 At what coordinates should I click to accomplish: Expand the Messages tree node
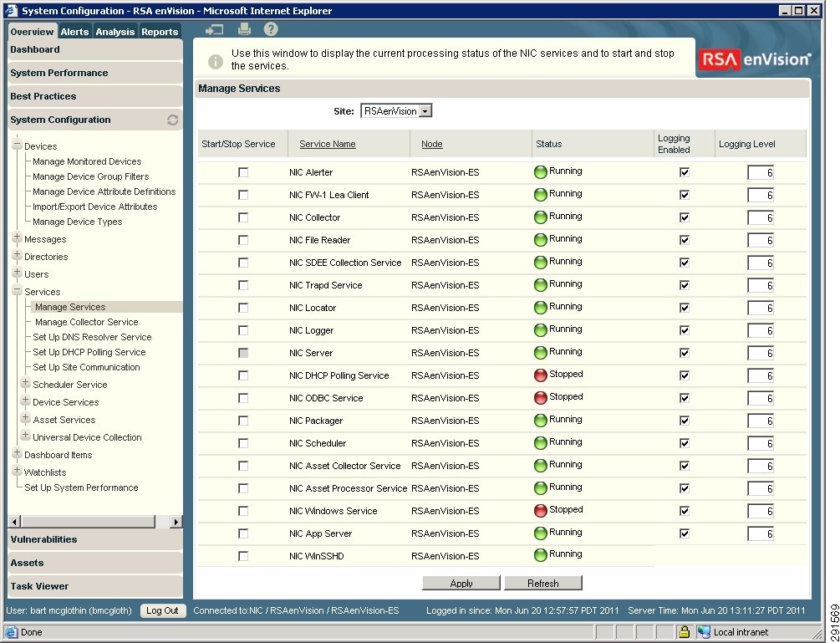pos(18,237)
